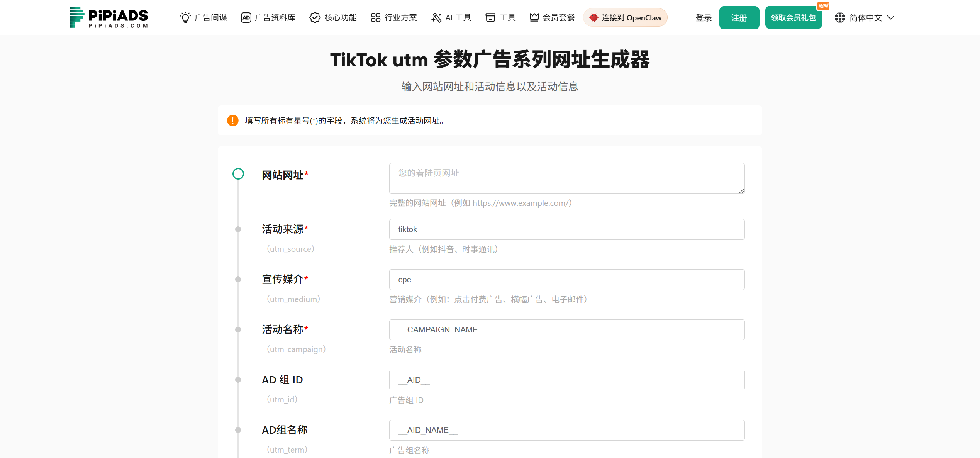The image size is (980, 458).
Task: Open the 广告间谍 menu
Action: click(x=203, y=17)
